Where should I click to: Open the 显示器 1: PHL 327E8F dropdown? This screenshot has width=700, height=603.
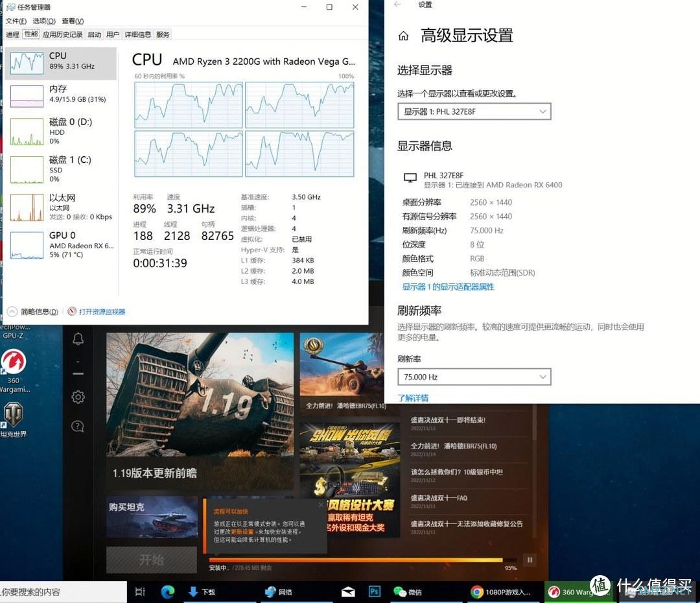click(x=474, y=112)
